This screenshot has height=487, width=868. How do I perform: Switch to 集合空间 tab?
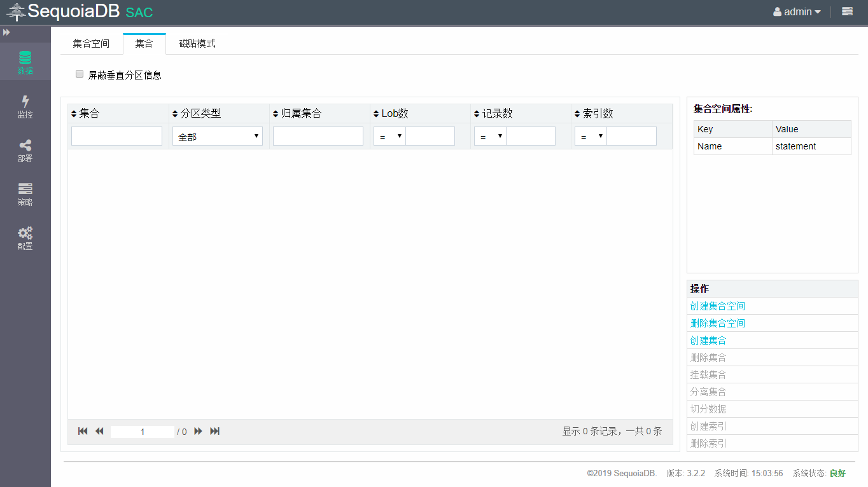(91, 43)
